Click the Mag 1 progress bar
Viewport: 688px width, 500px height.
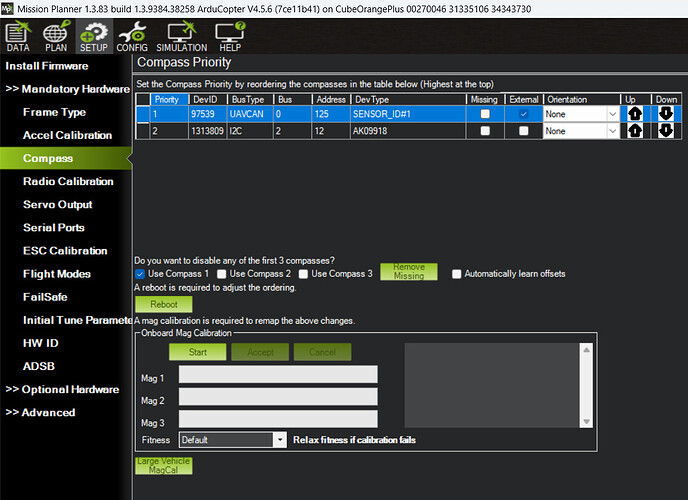[278, 374]
